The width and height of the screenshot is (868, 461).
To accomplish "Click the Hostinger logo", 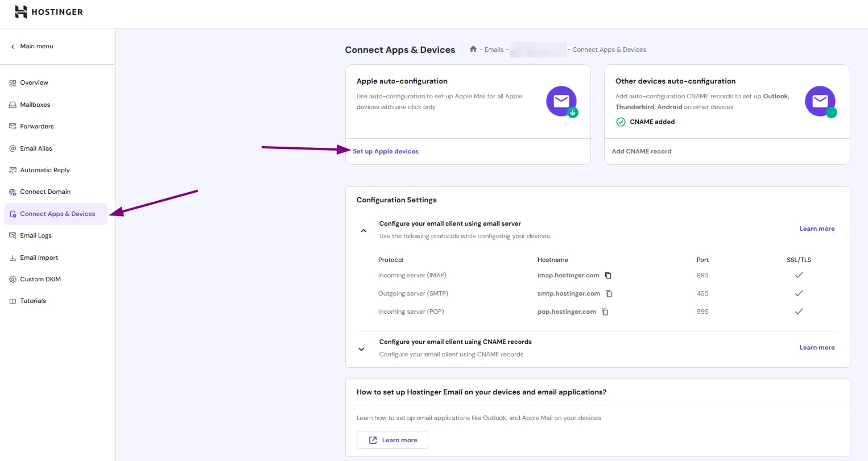I will [x=49, y=12].
